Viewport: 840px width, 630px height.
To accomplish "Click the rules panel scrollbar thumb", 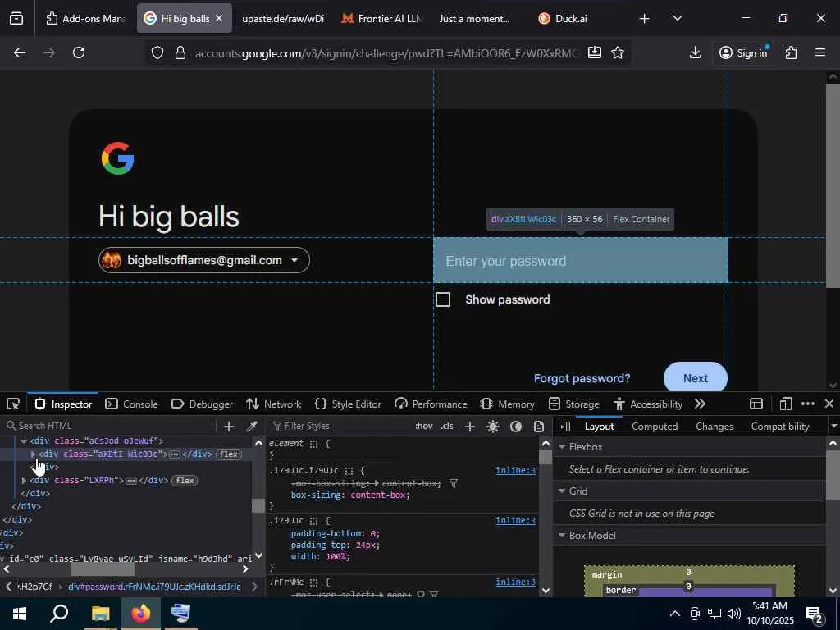I will pos(546,457).
